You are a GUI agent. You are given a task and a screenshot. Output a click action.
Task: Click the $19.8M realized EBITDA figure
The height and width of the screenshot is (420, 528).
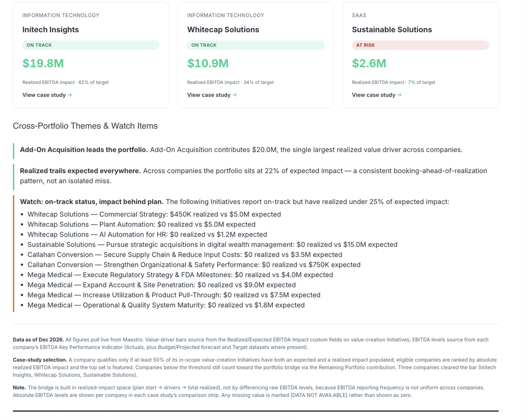coord(43,63)
